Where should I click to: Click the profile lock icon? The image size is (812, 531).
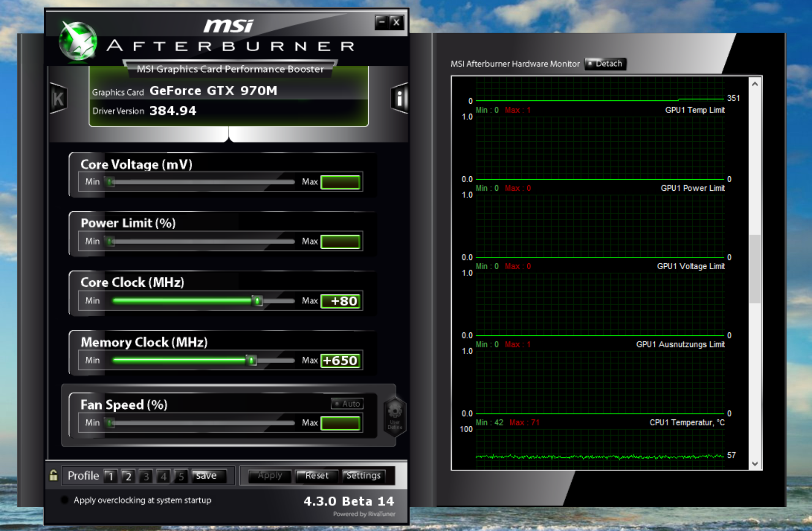pos(54,475)
